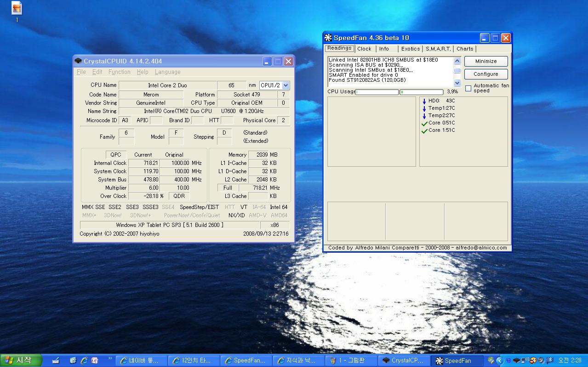Switch to SpeedFan taskbar button with fan icon
The image size is (588, 367).
pos(457,361)
